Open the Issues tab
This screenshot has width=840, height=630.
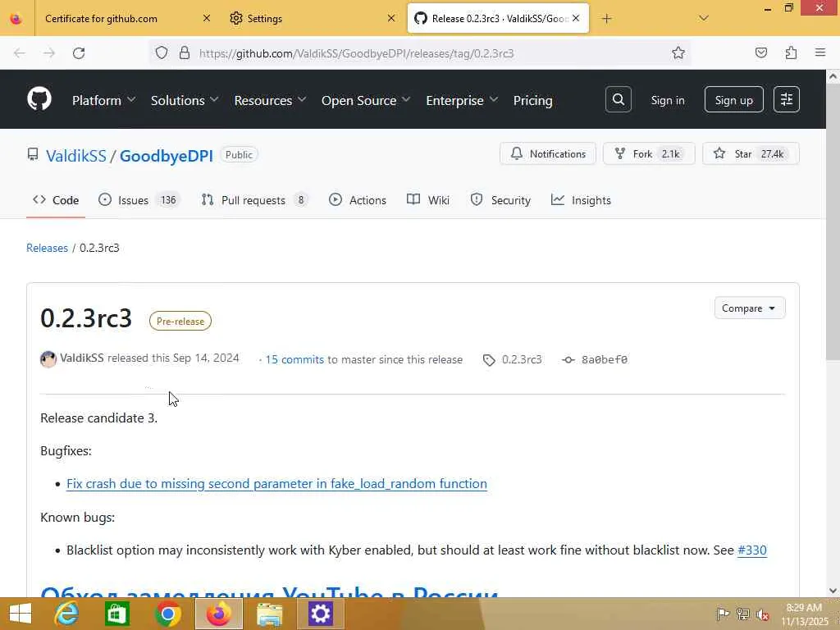139,200
